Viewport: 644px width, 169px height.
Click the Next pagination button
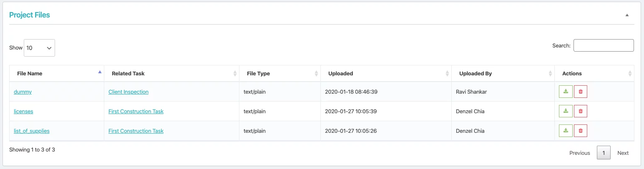[623, 153]
